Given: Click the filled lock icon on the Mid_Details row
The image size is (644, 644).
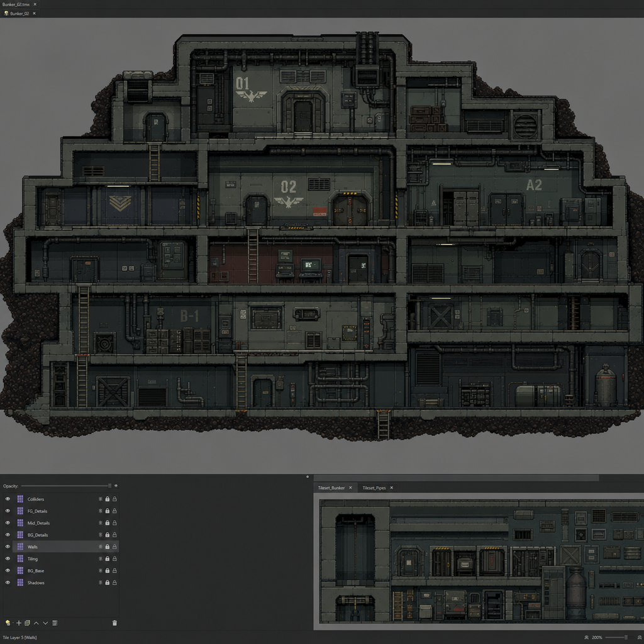Looking at the screenshot, I should point(107,523).
